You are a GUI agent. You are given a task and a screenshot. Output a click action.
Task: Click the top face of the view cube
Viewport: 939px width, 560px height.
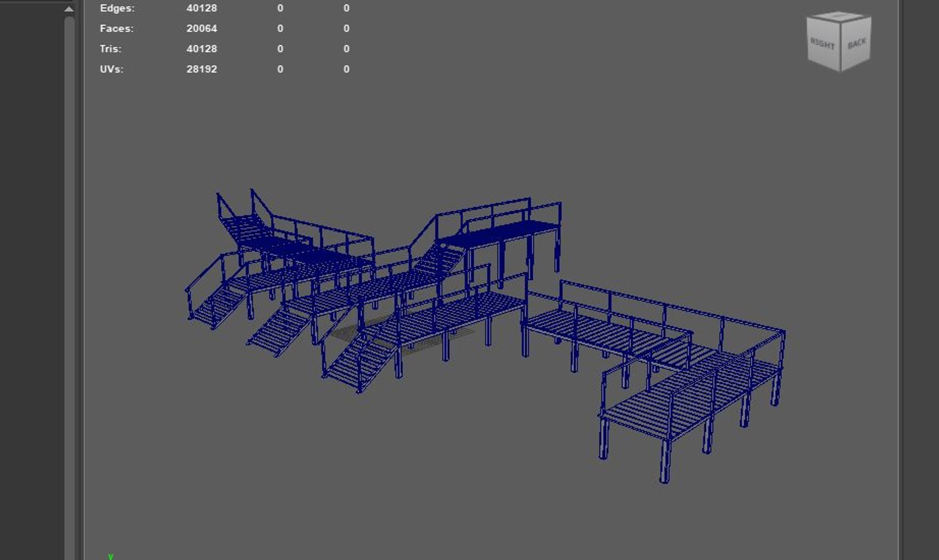pos(838,17)
